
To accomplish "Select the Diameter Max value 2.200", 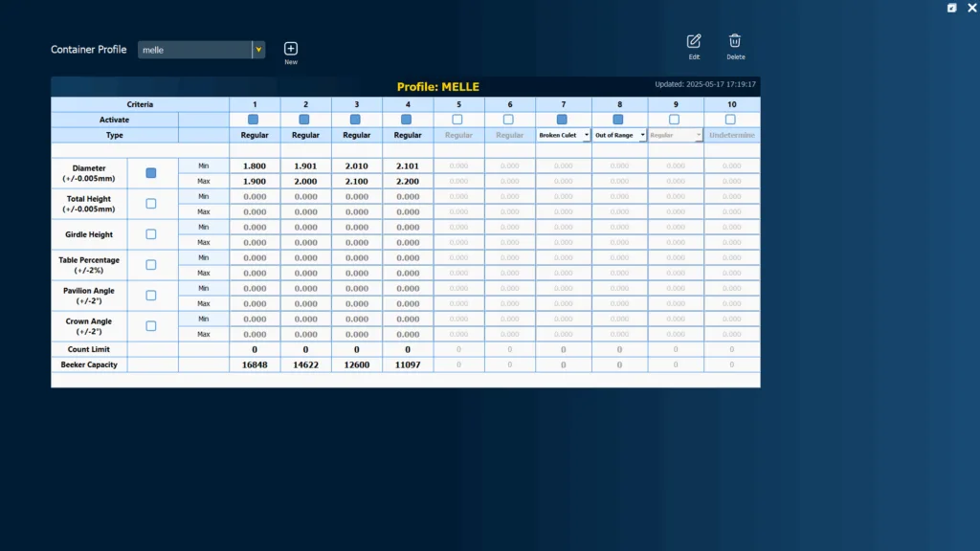I will click(x=408, y=181).
